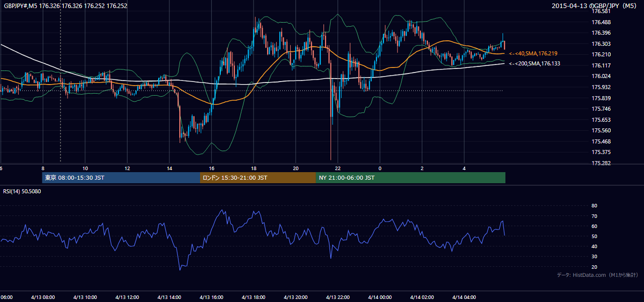Select the Tokyo 08:00-15:30 JST session bar
The width and height of the screenshot is (644, 302).
pos(121,178)
